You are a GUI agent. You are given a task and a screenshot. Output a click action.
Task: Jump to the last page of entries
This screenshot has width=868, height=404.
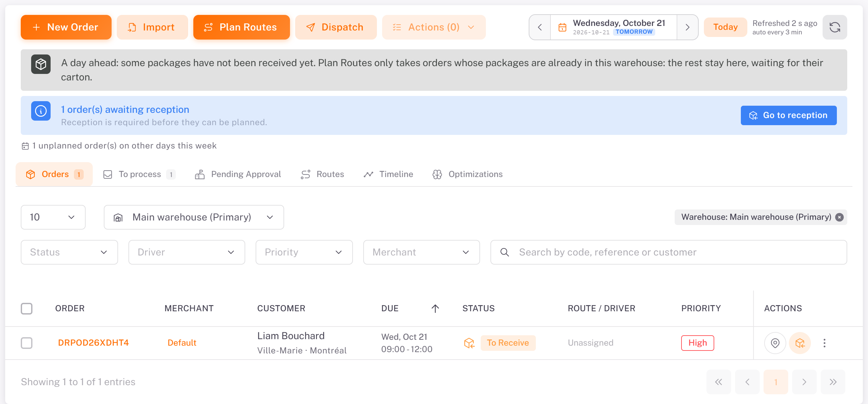833,381
